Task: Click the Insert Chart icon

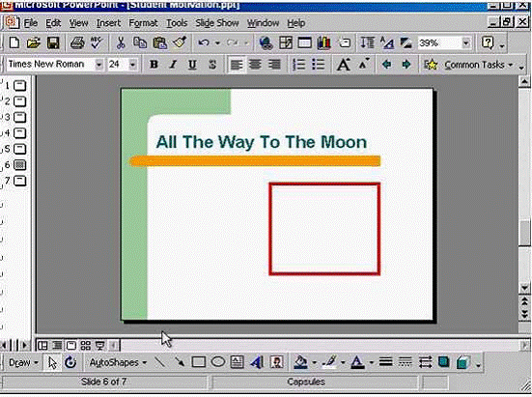Action: click(324, 43)
